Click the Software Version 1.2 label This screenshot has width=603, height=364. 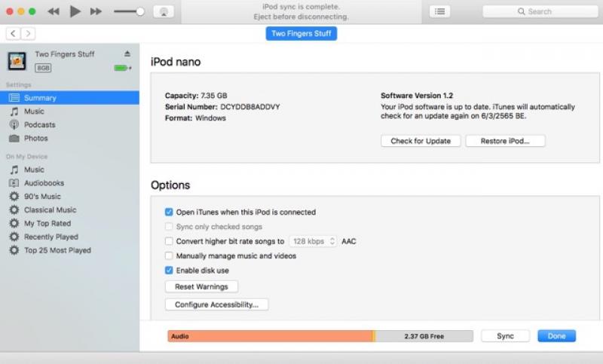coord(417,95)
